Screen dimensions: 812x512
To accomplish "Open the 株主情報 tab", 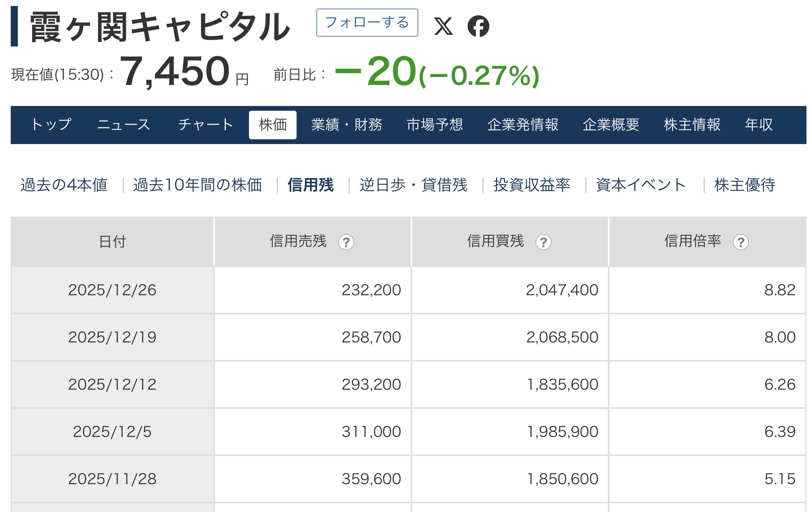I will (x=692, y=125).
